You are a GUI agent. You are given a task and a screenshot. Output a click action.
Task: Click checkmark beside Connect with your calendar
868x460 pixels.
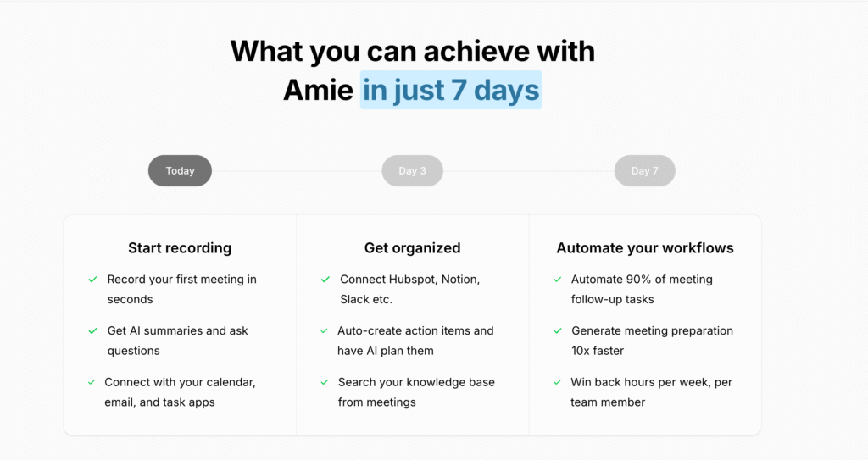pos(92,383)
